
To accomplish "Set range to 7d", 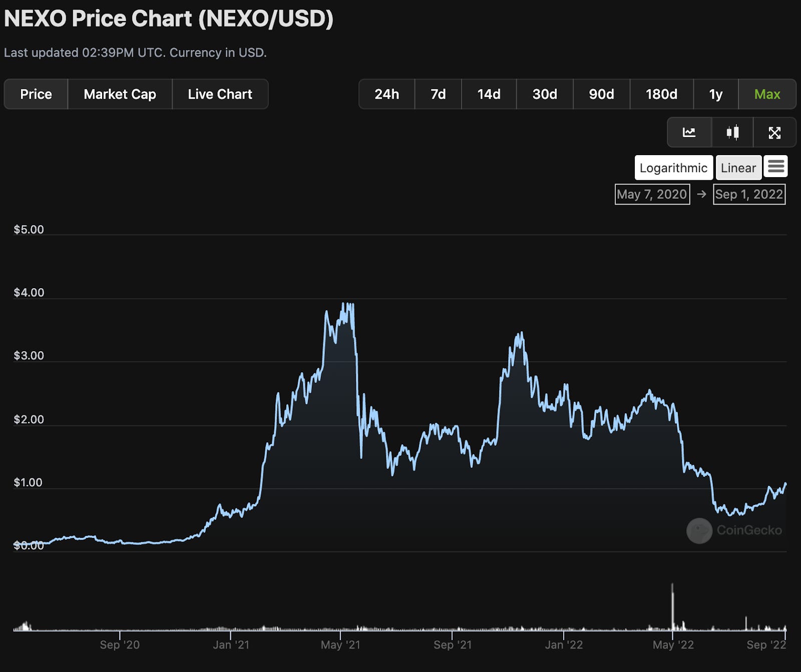I will click(x=438, y=94).
